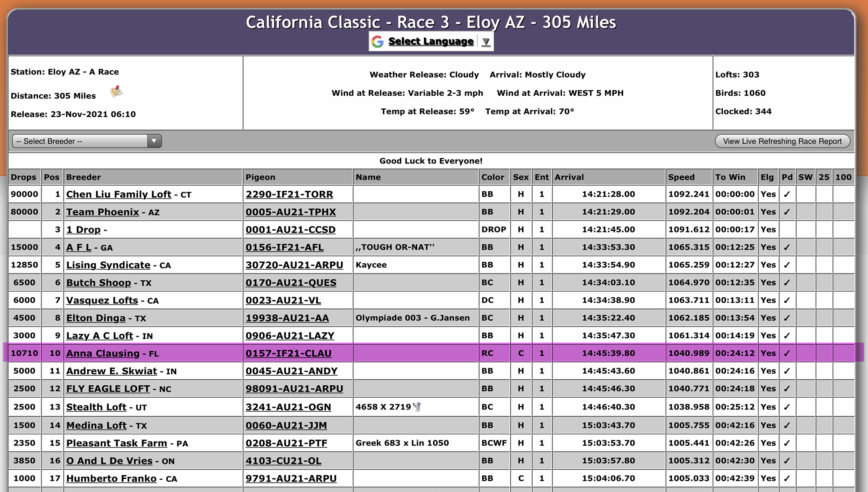868x492 pixels.
Task: Click Paid checkmark in Chen Liu Family Loft row
Action: pos(787,194)
